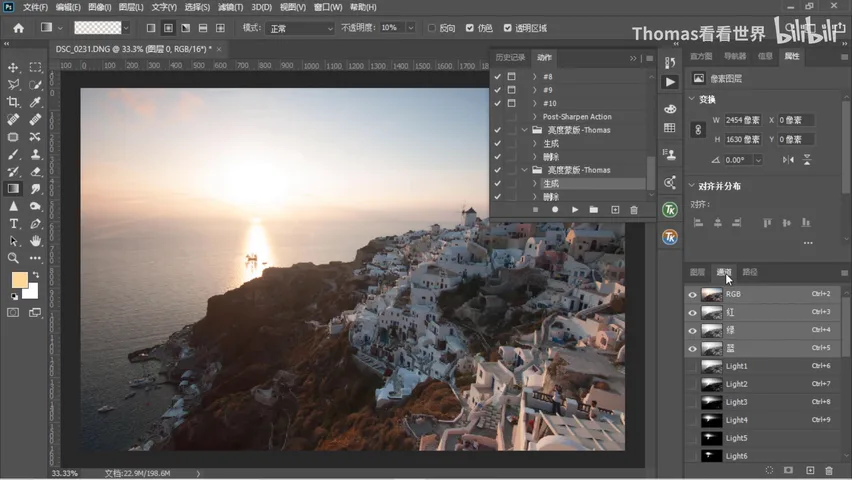Image resolution: width=852 pixels, height=480 pixels.
Task: Switch to the 图层 tab
Action: (697, 272)
